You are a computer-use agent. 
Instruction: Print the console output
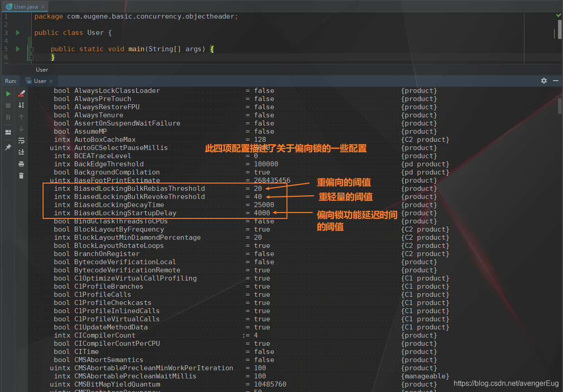[21, 164]
